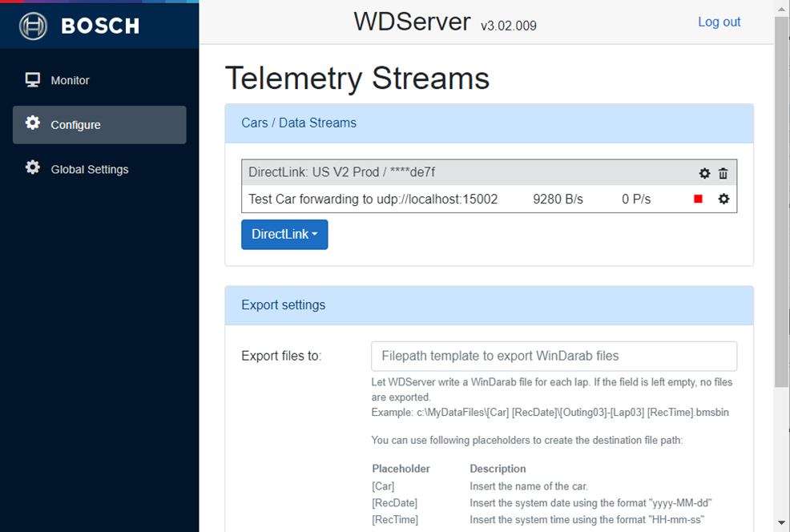This screenshot has width=790, height=532.
Task: Click the 0 P/s packet rate value
Action: coord(636,199)
